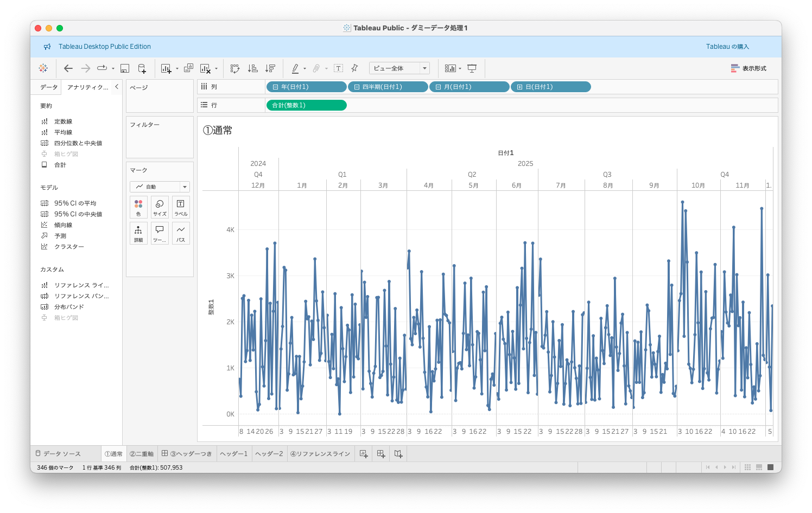The width and height of the screenshot is (812, 513).
Task: Expand the 日(日付1) pill hierarchy
Action: pos(519,87)
